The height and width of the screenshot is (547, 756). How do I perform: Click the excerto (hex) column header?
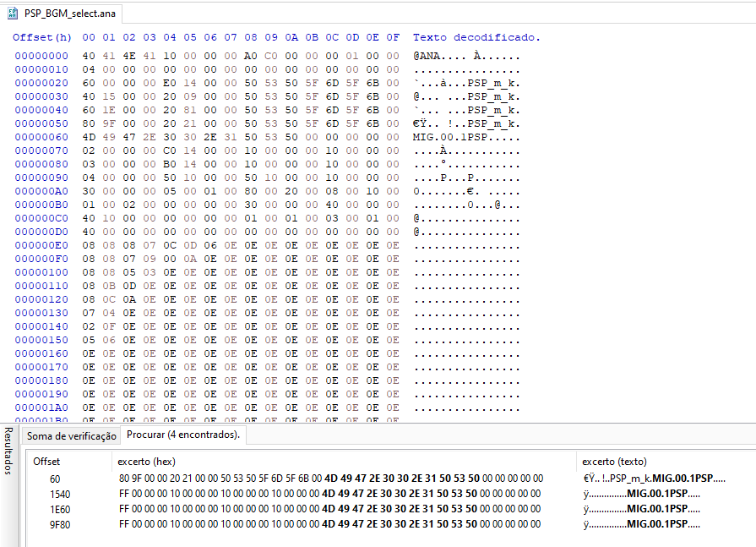tap(146, 462)
